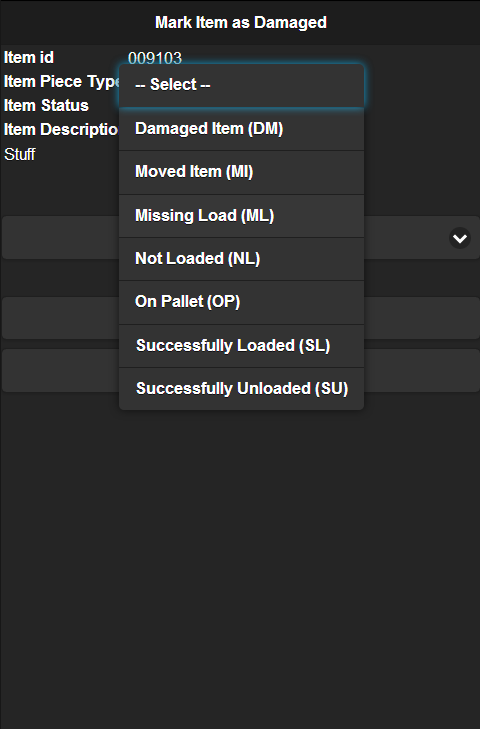Select Missing Load (ML) option
Image resolution: width=480 pixels, height=729 pixels.
(x=241, y=216)
